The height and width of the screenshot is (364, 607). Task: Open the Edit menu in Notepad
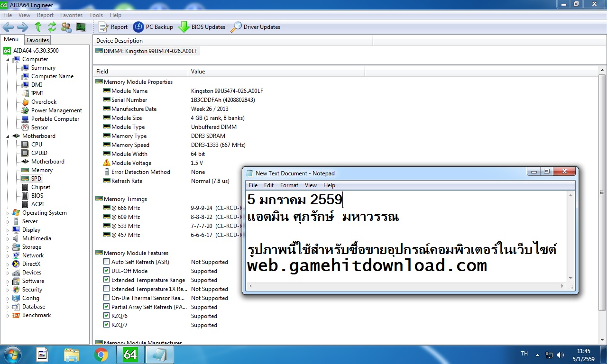click(269, 185)
